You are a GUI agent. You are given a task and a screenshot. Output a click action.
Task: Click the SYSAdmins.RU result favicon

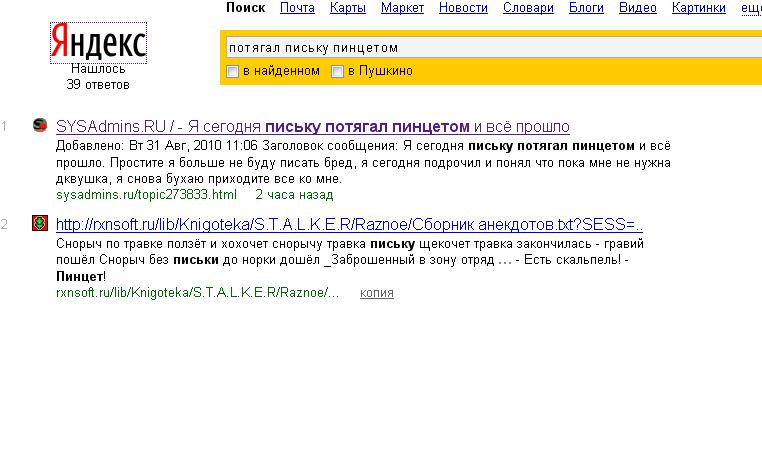coord(40,125)
